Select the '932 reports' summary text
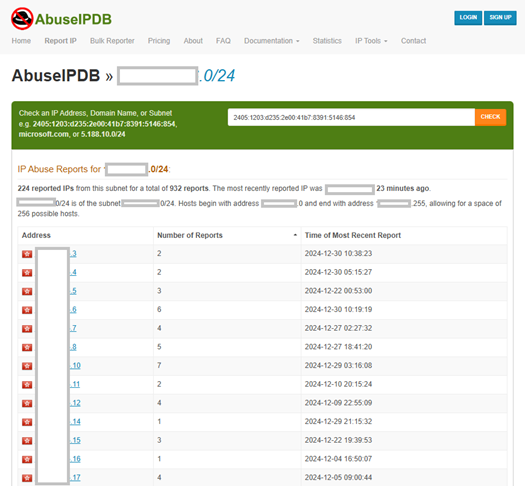Viewport: 525px width, 486px height. pyautogui.click(x=189, y=188)
